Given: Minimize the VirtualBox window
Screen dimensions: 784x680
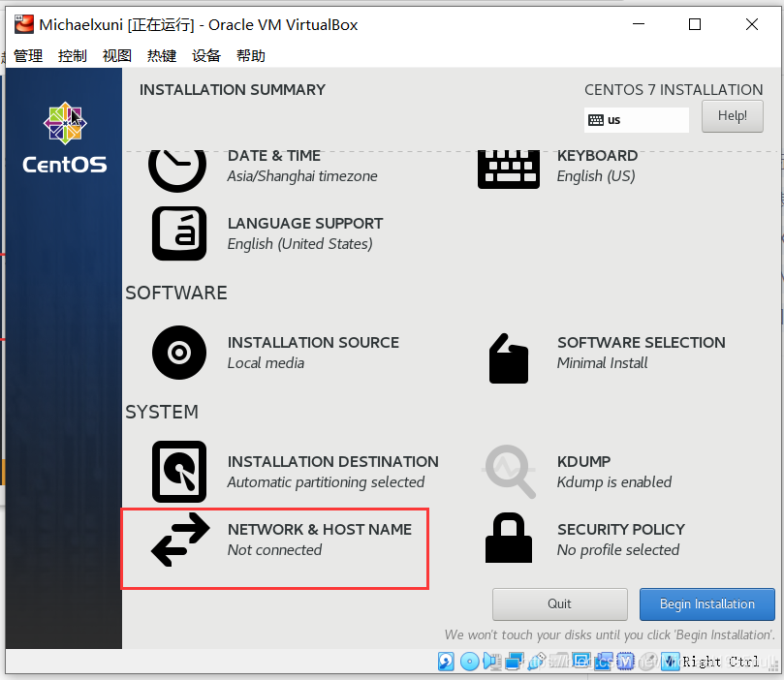Looking at the screenshot, I should point(639,24).
